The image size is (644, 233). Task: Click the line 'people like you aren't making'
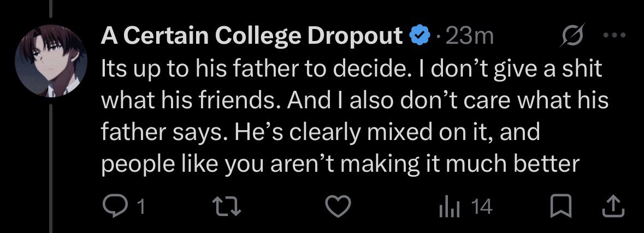(340, 164)
